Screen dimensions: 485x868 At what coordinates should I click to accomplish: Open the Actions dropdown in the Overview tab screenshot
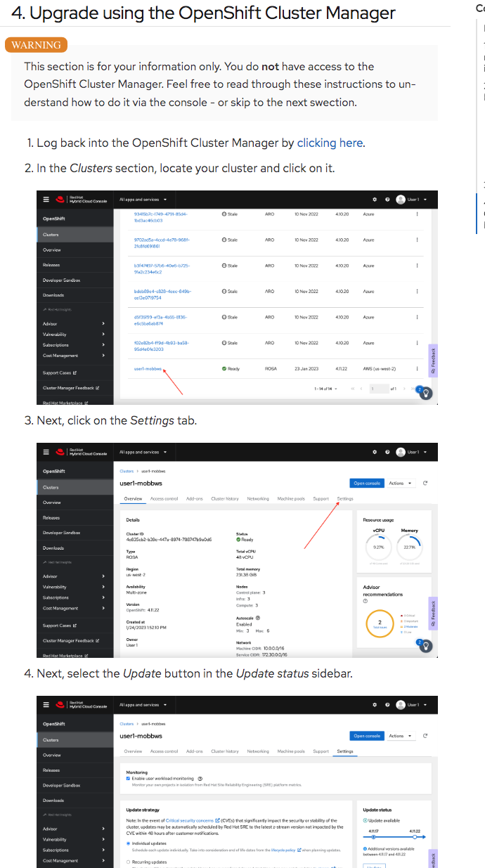[x=401, y=483]
